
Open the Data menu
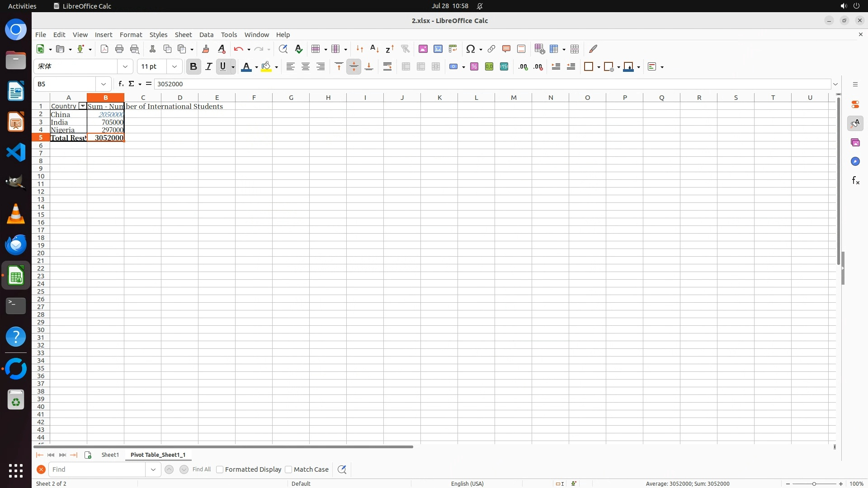pos(206,35)
